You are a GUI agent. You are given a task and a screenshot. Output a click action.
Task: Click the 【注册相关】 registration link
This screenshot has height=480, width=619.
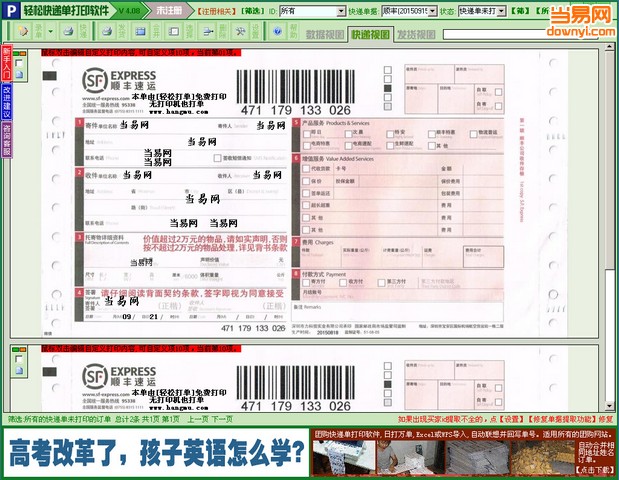(x=217, y=11)
